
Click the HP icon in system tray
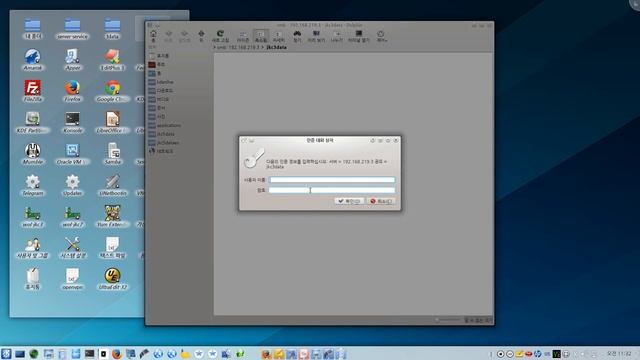538,354
